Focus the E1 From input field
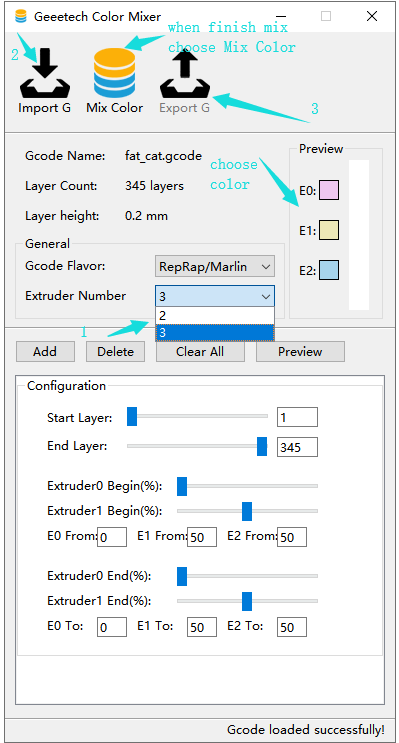Screen dimensions: 399x743 click(x=202, y=537)
